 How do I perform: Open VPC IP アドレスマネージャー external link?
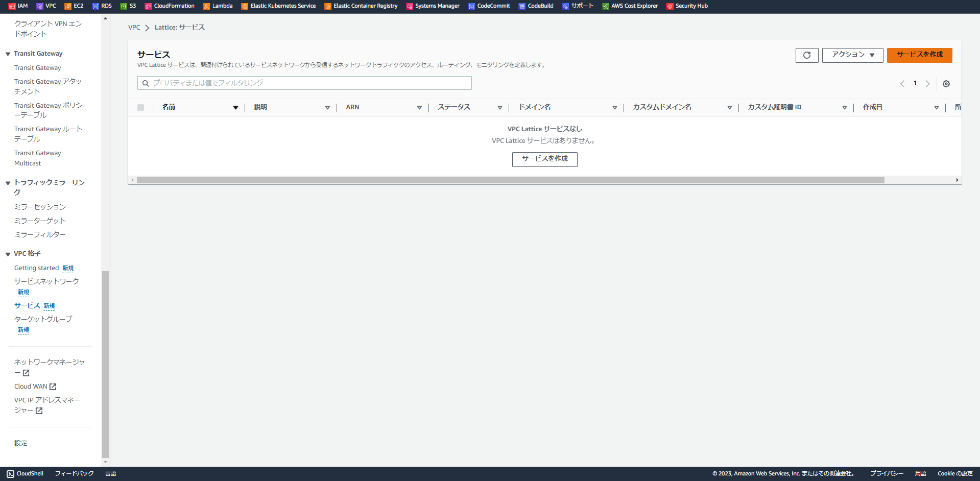[47, 405]
